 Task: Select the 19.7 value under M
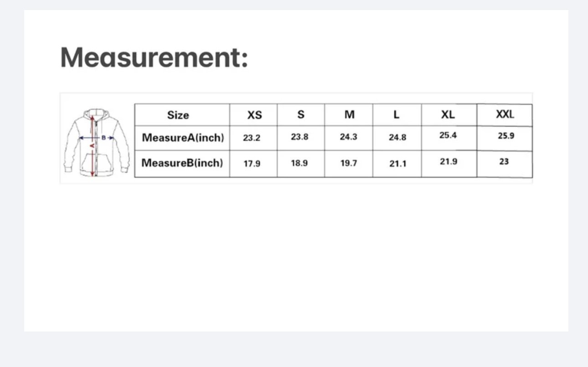(x=349, y=163)
